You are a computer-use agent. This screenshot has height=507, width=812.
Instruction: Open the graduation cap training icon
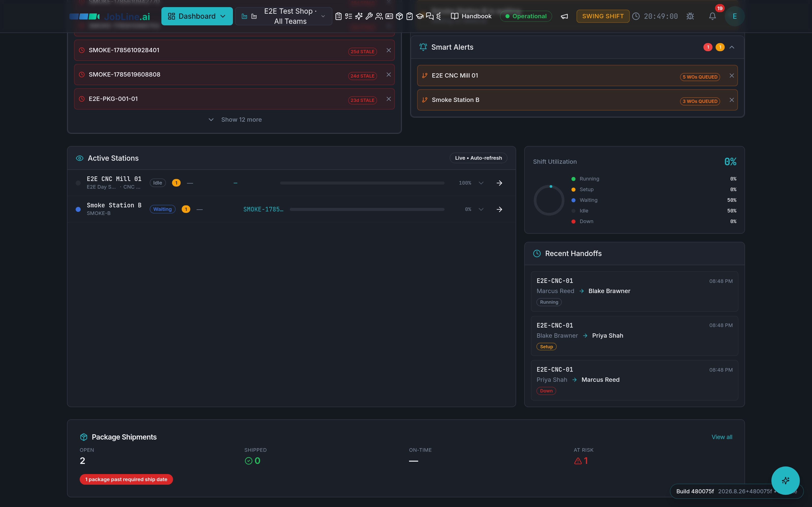[x=419, y=16]
